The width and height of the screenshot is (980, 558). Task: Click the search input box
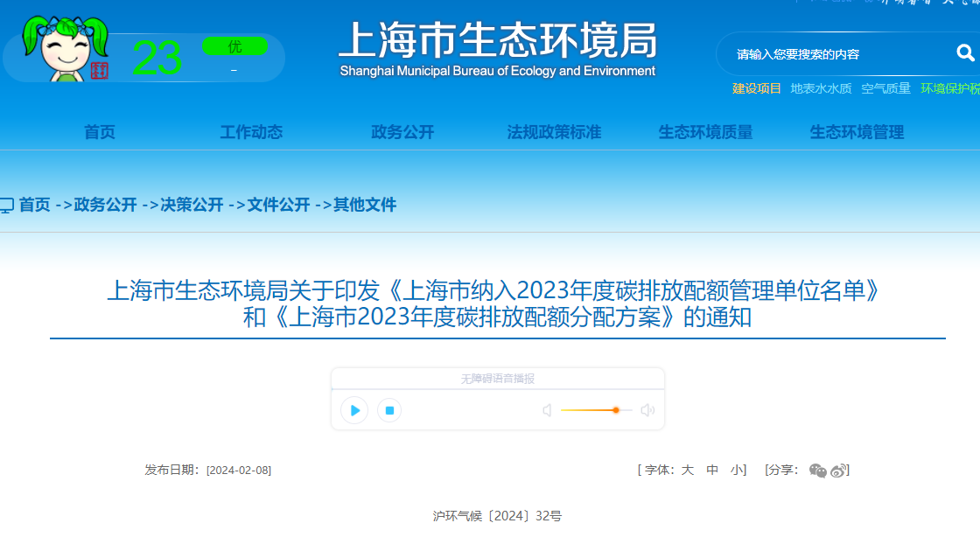point(831,52)
